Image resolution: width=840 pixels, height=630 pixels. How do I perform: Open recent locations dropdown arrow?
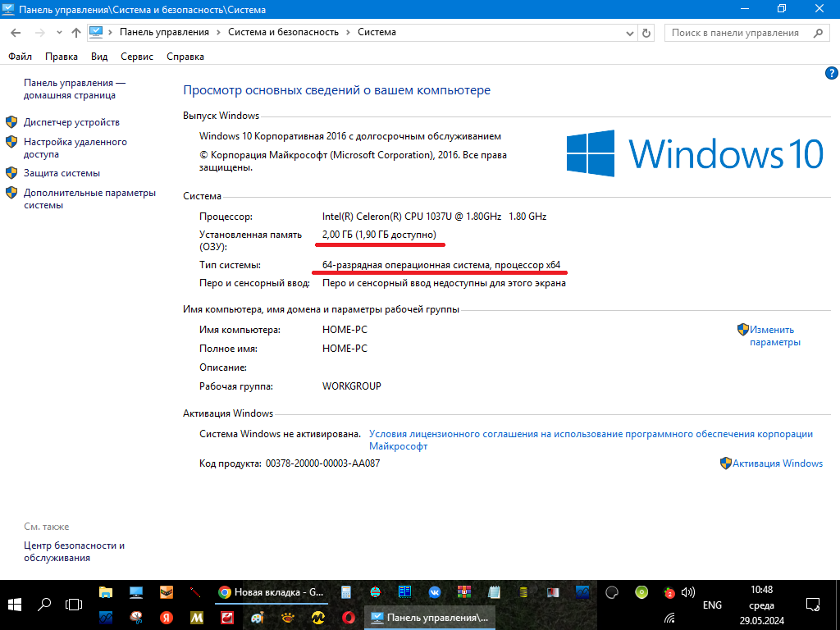point(59,33)
